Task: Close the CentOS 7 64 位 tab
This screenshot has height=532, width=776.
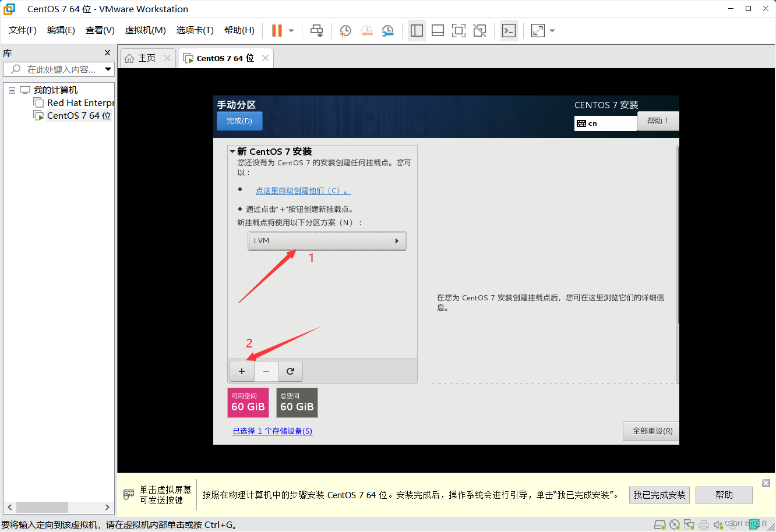Action: (265, 58)
